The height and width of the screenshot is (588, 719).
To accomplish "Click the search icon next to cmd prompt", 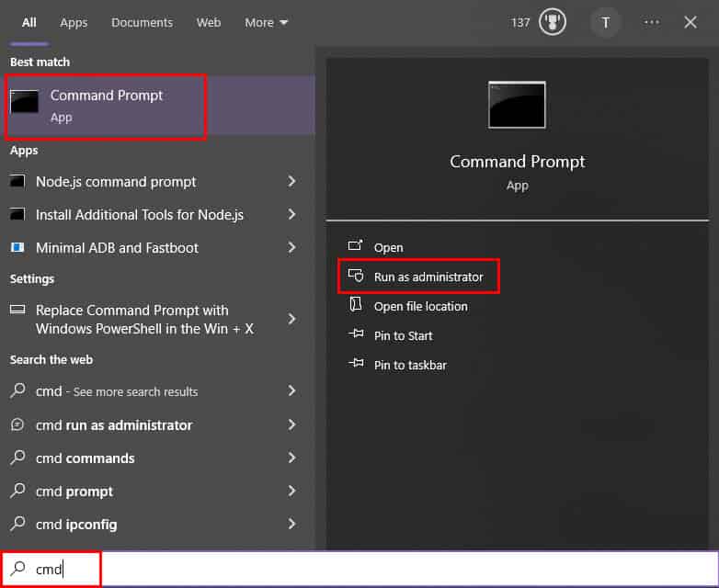I will [17, 491].
